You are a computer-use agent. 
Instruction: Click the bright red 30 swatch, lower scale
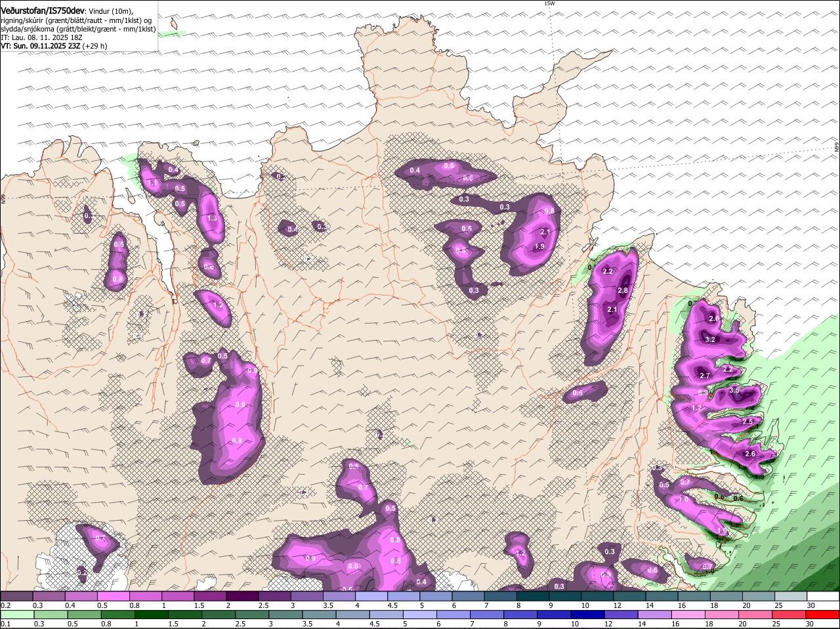[823, 615]
